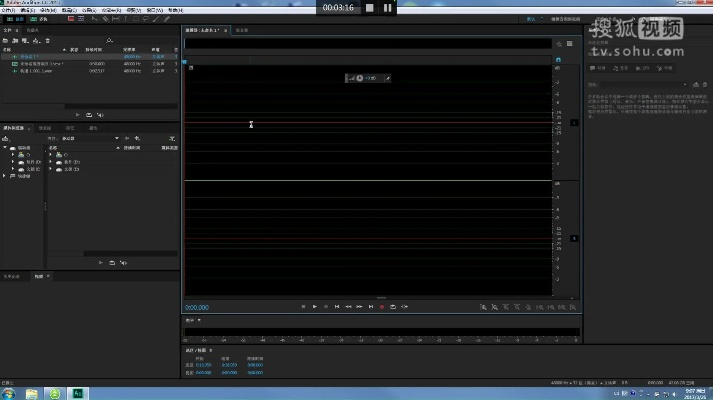Click the red Record button

tap(382, 306)
